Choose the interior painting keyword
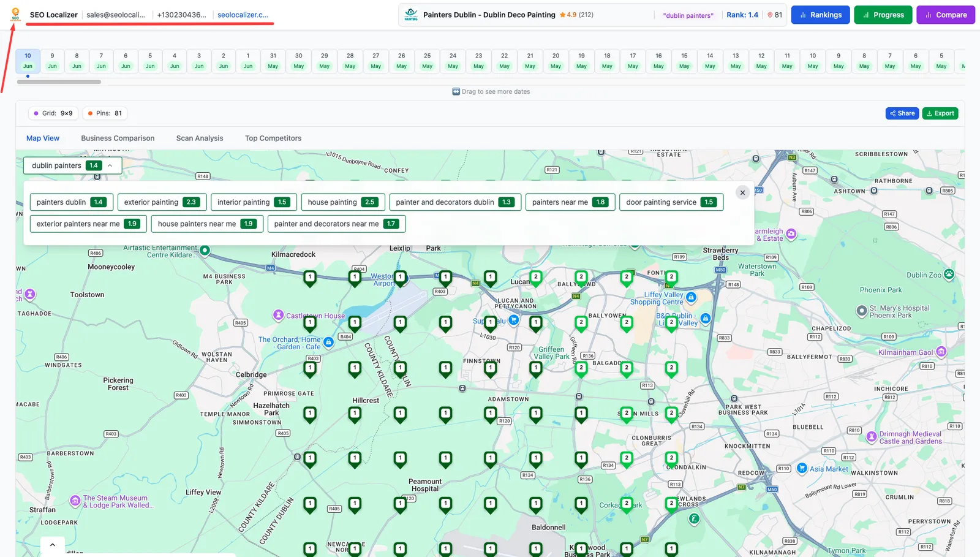Viewport: 980px width, 557px height. [x=254, y=202]
